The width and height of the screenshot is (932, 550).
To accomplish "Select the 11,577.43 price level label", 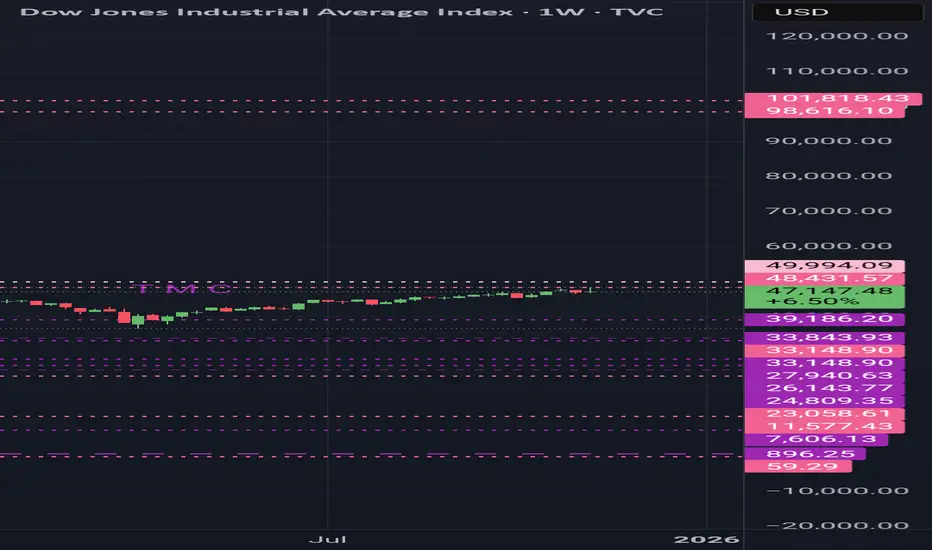I will point(824,427).
